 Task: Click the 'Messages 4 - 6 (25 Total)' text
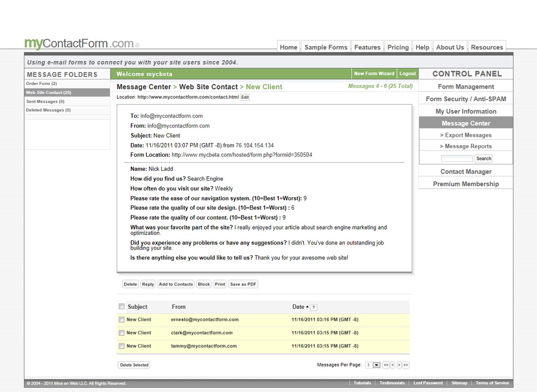point(380,86)
